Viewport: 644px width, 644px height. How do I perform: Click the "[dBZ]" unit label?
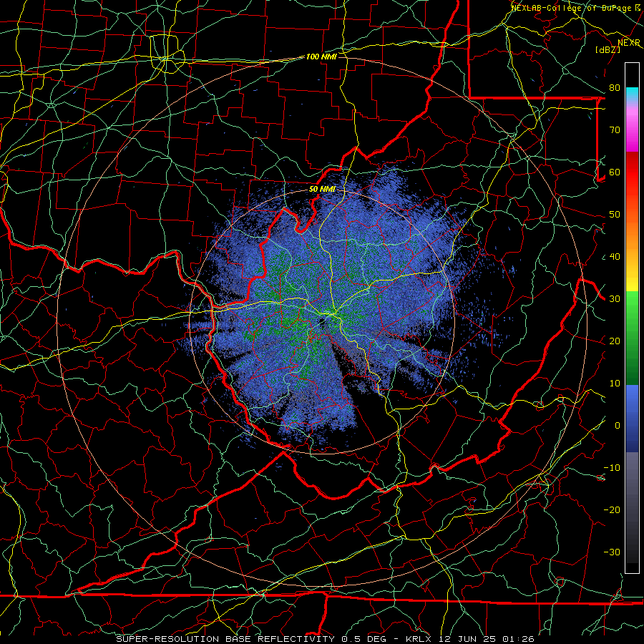[x=608, y=49]
